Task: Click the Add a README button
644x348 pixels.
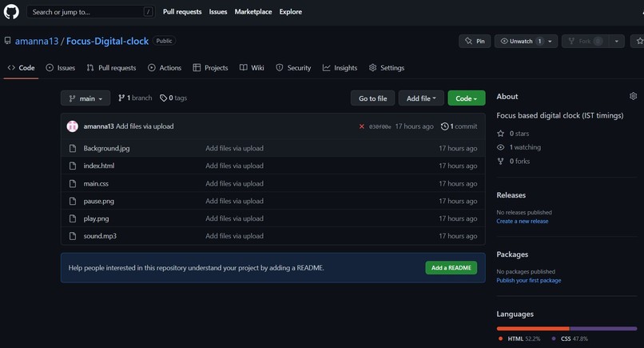Action: pyautogui.click(x=451, y=268)
